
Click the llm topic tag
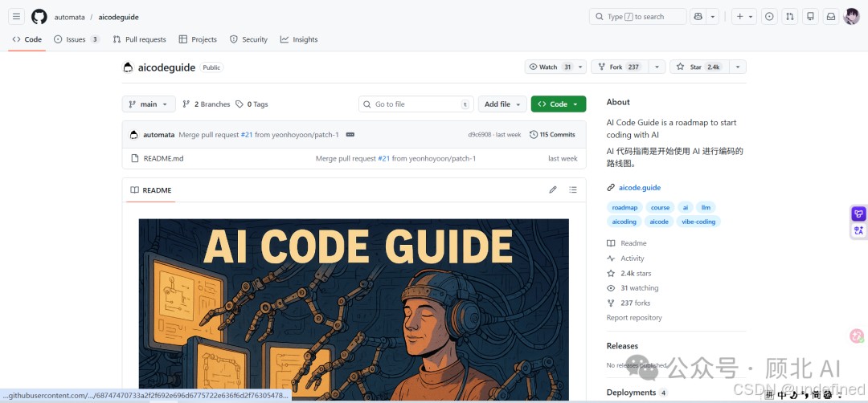pos(706,207)
